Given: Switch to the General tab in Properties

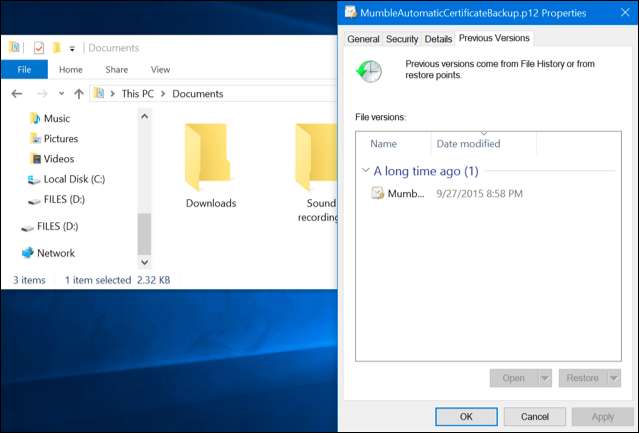Looking at the screenshot, I should click(x=363, y=39).
